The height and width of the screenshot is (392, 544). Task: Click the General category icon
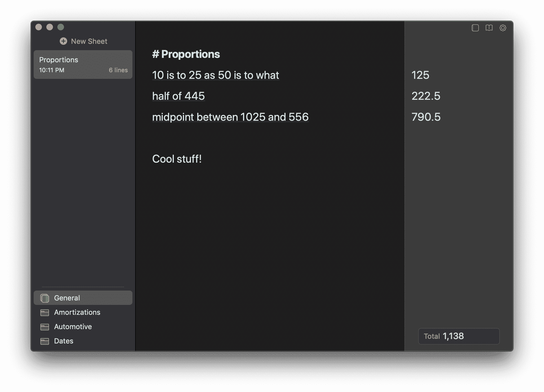point(44,297)
